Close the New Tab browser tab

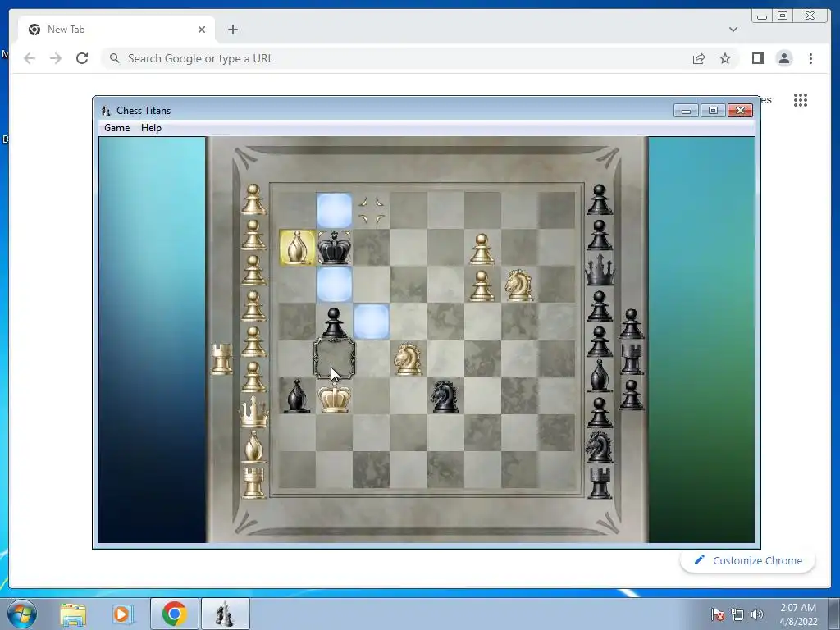(x=202, y=30)
